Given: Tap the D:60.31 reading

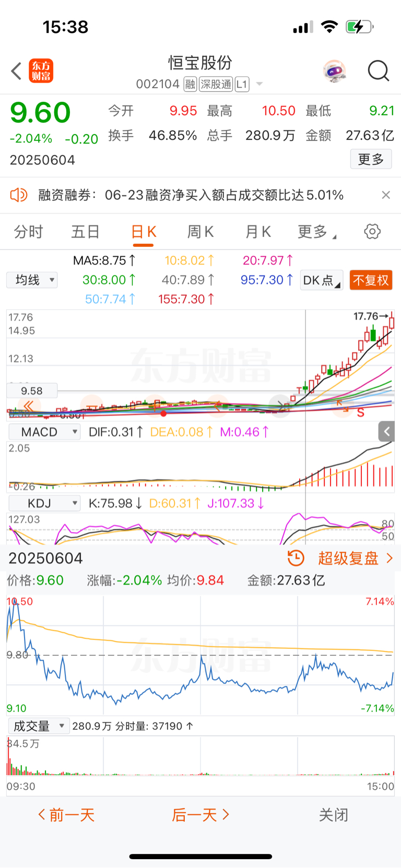Looking at the screenshot, I should coord(175,503).
